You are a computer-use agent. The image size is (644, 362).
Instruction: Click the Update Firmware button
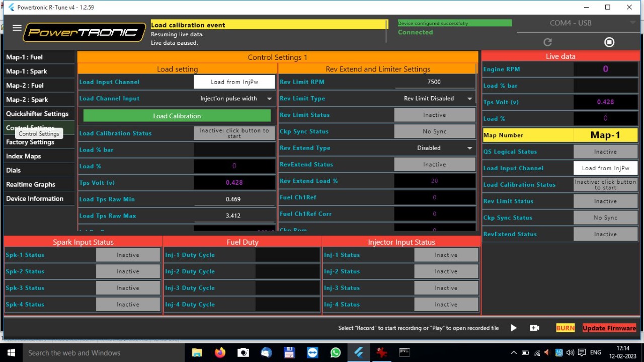click(609, 328)
